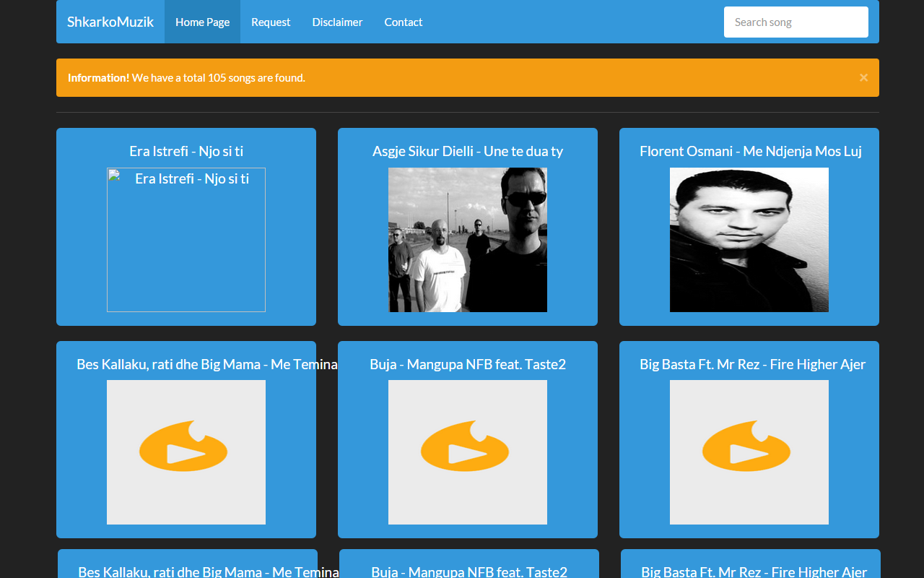The image size is (924, 578).
Task: Click the ShkarkoMuzik brand logo link
Action: [110, 22]
